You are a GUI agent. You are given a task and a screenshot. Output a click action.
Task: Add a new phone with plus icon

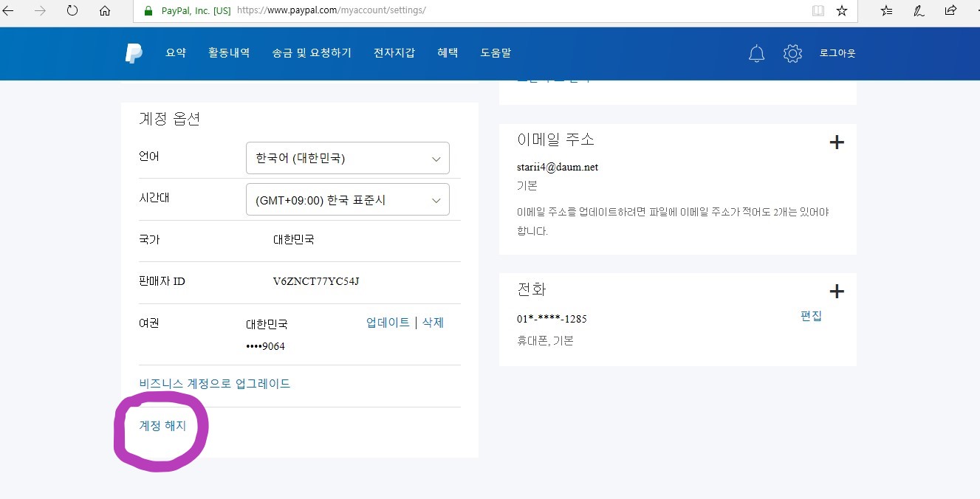click(837, 292)
